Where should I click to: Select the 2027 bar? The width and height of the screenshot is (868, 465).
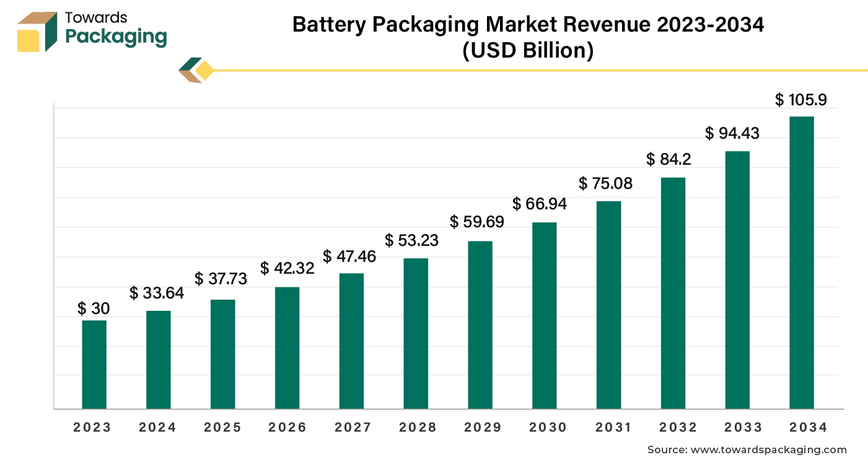tap(351, 341)
